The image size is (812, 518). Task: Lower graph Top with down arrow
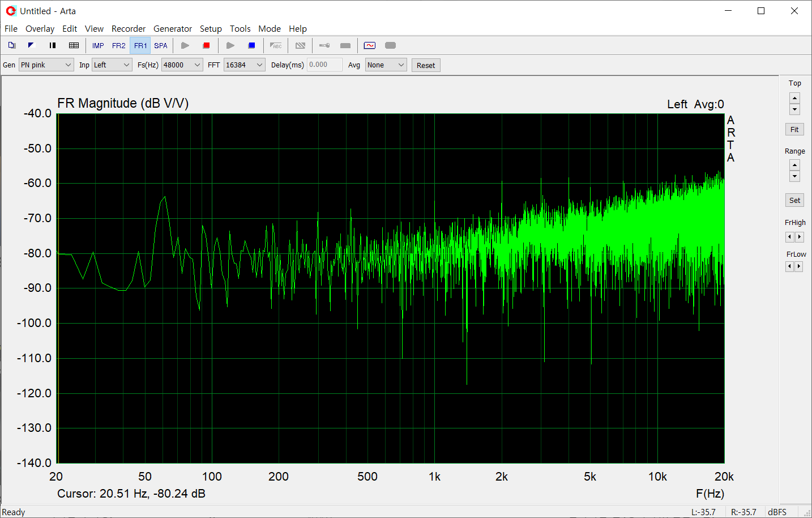pyautogui.click(x=795, y=109)
